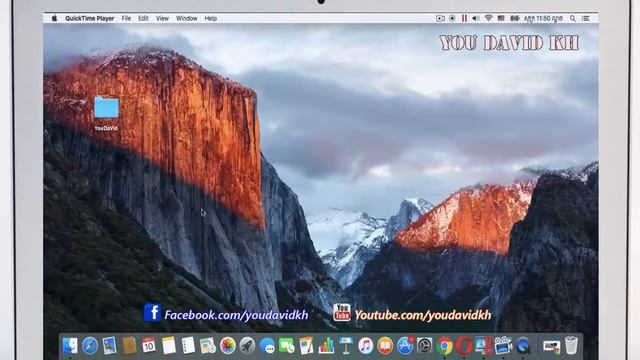640x360 pixels.
Task: Open the QuickTime Player app menu
Action: (90, 18)
